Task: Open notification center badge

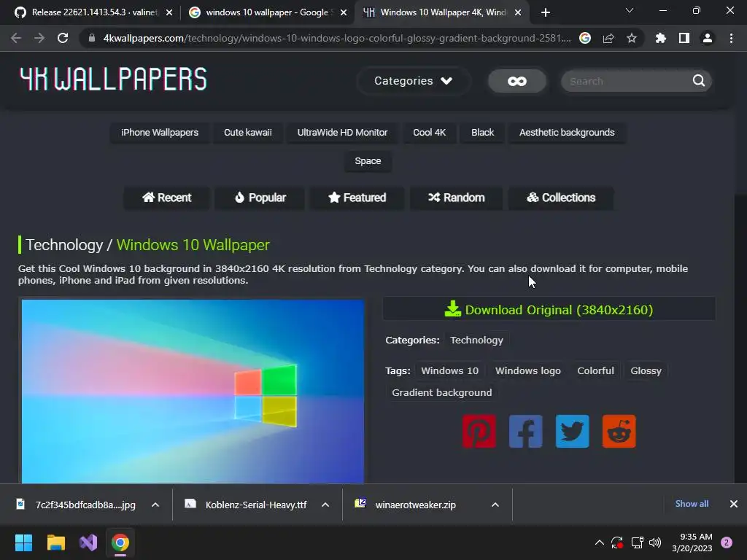Action: click(727, 542)
